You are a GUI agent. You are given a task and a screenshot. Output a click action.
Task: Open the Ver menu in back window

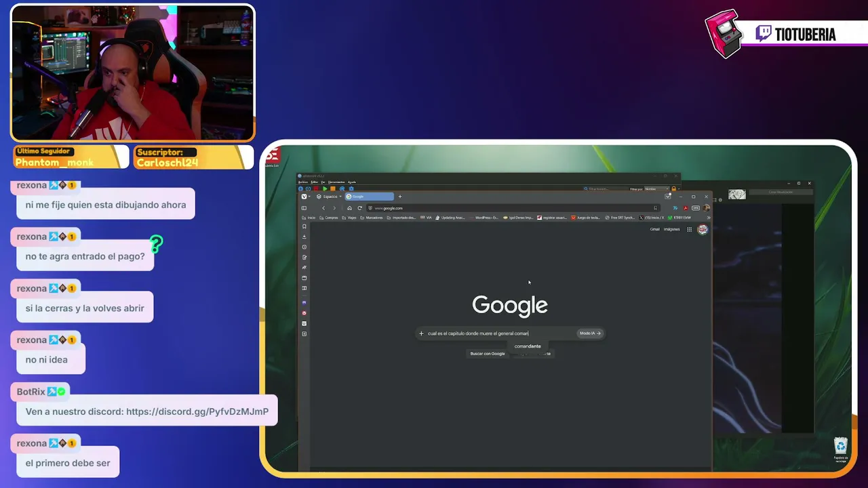pos(323,182)
